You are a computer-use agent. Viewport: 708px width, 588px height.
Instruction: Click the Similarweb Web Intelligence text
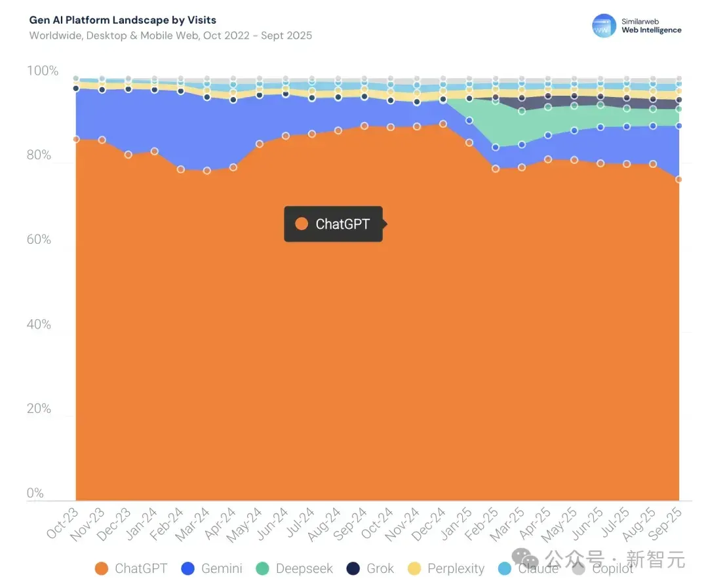coord(651,26)
